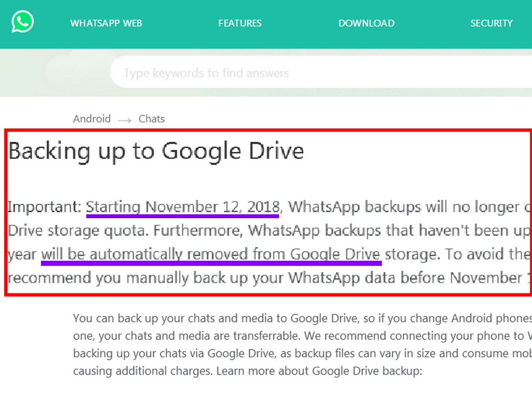Focus the keyword search field
This screenshot has width=532, height=399.
point(321,72)
